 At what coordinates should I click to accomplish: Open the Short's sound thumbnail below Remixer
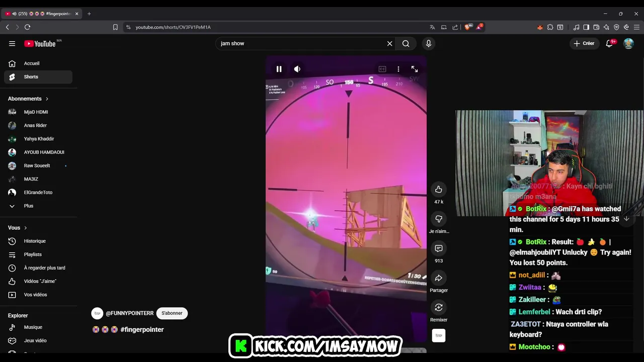coord(439,335)
